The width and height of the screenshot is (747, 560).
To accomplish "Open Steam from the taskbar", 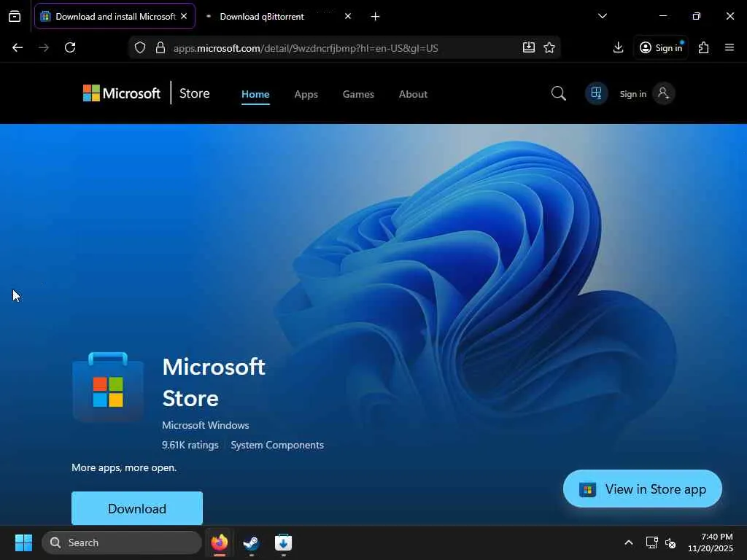I will (x=251, y=542).
